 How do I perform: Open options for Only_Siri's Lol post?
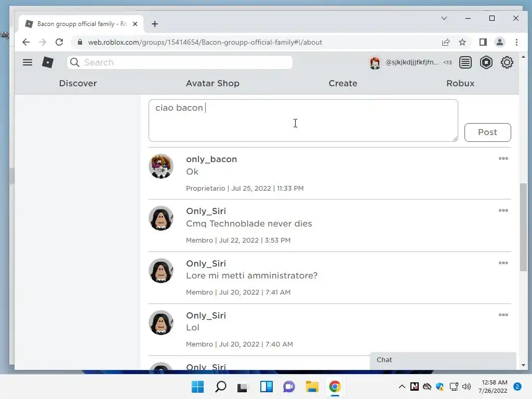click(503, 315)
